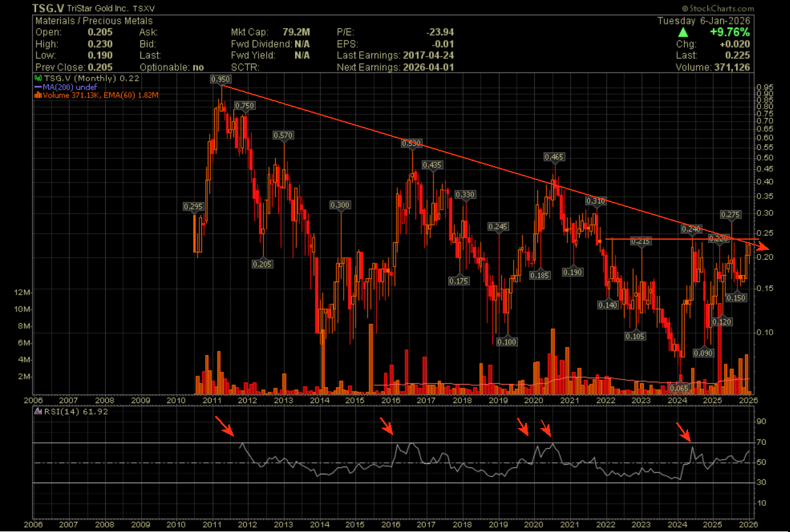
Task: Click the 0.295 price label
Action: point(193,207)
